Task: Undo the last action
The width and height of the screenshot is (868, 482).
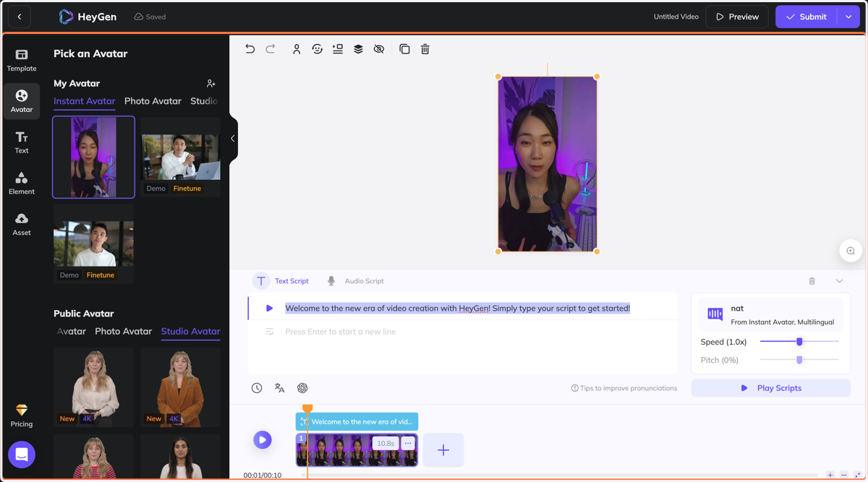Action: tap(250, 49)
